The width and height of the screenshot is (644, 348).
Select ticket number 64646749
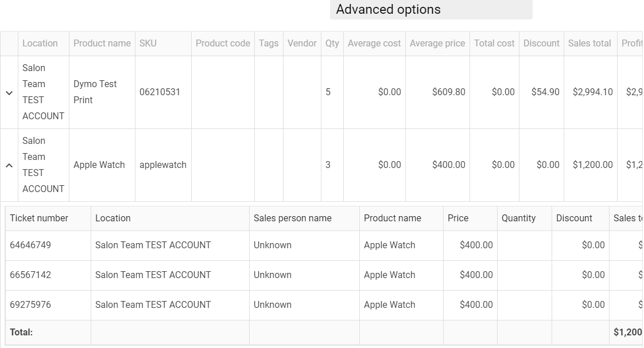point(30,245)
